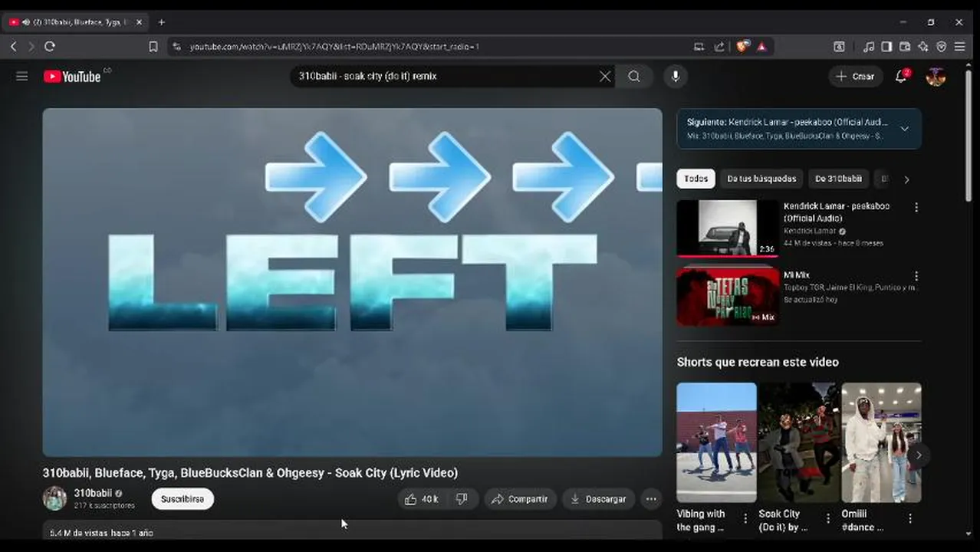Open the Brave Shields lion icon
Screen dimensions: 980x552
(742, 47)
